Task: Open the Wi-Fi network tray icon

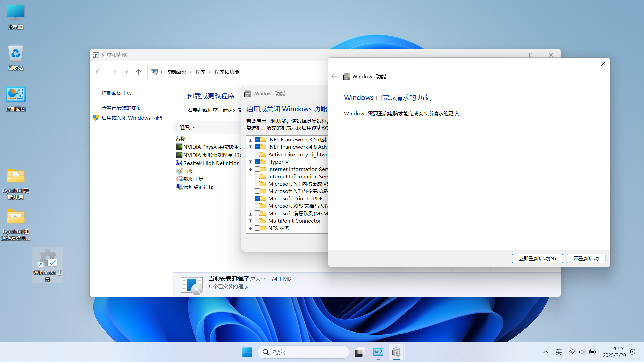Action: (573, 352)
